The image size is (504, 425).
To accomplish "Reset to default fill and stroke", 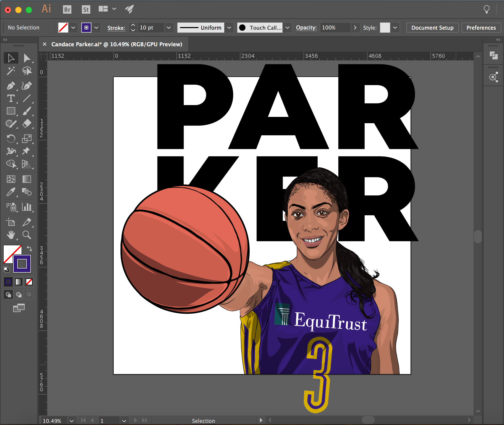I will [x=6, y=269].
